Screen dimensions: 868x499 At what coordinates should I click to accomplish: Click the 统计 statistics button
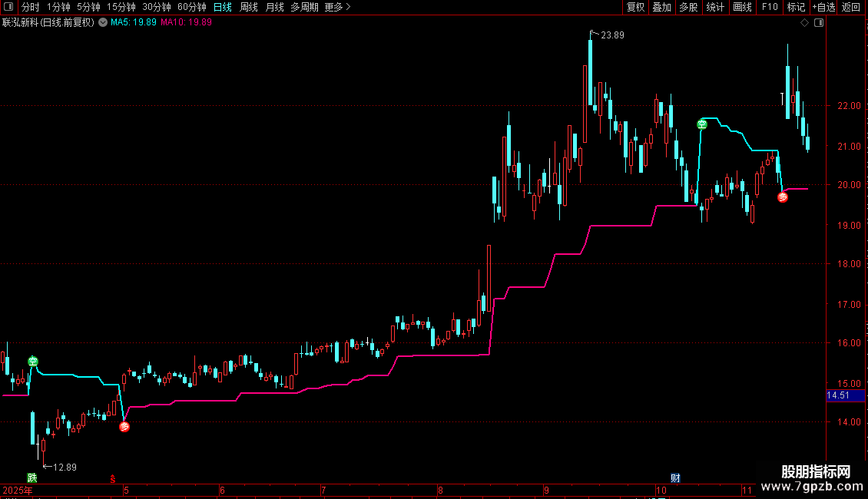tap(715, 7)
